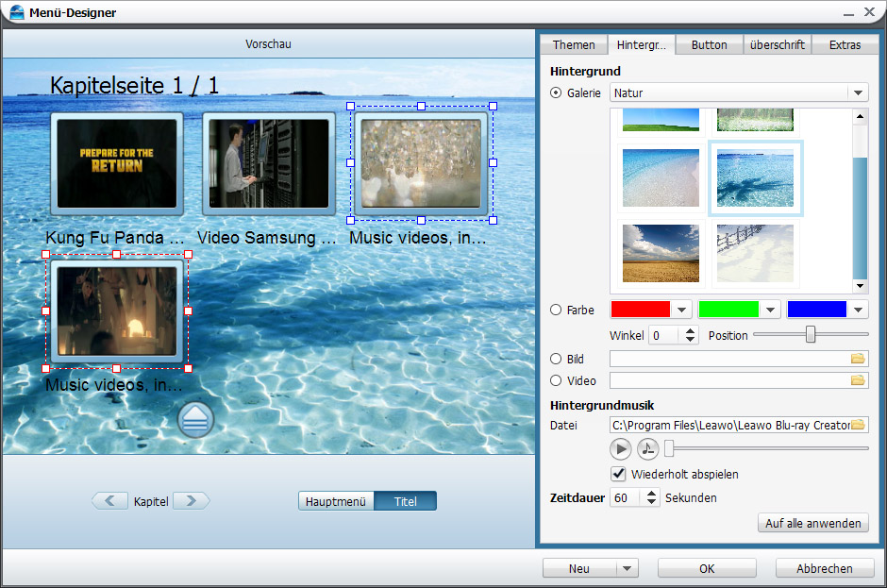This screenshot has width=887, height=588.
Task: Select the Bild radio button
Action: (556, 359)
